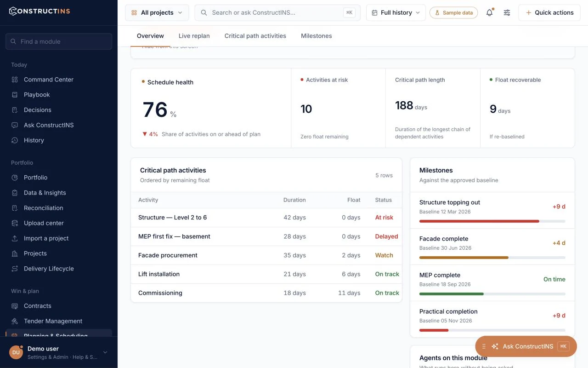Toggle the Sample data pill

pyautogui.click(x=453, y=13)
